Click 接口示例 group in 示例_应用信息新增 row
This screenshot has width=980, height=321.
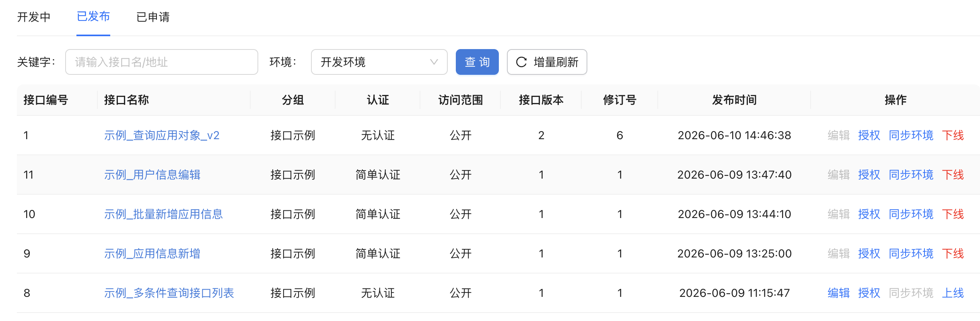coord(292,253)
